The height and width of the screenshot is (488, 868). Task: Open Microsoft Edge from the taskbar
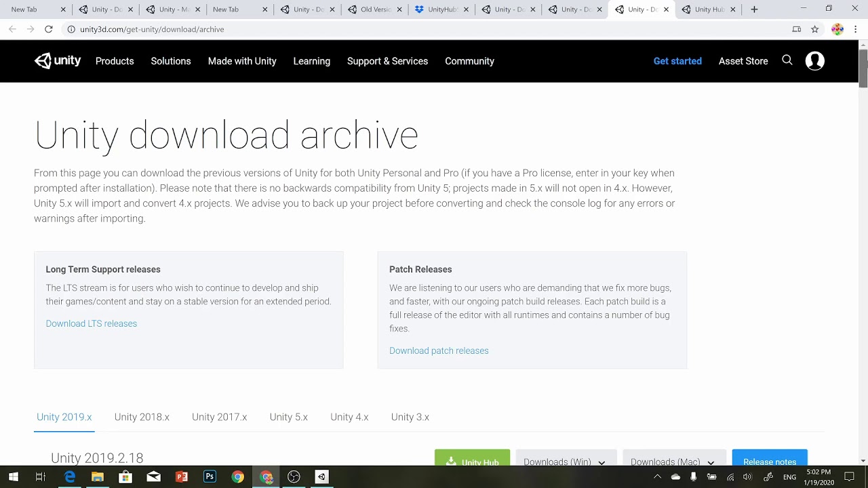[x=70, y=476]
